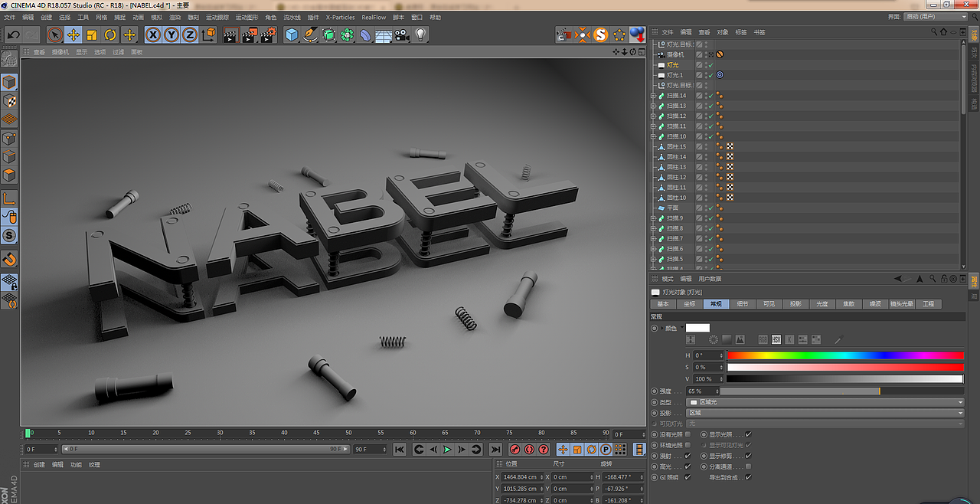Enable Texture mode checkerboard icon in left toolbar
Screen dimensions: 980x504
[9, 101]
